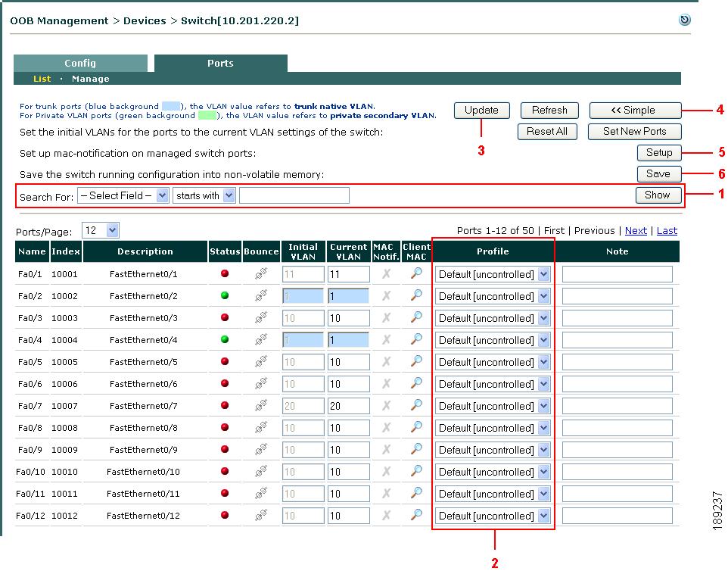Click MAC Notif icon for port Fa0/12

(x=386, y=516)
